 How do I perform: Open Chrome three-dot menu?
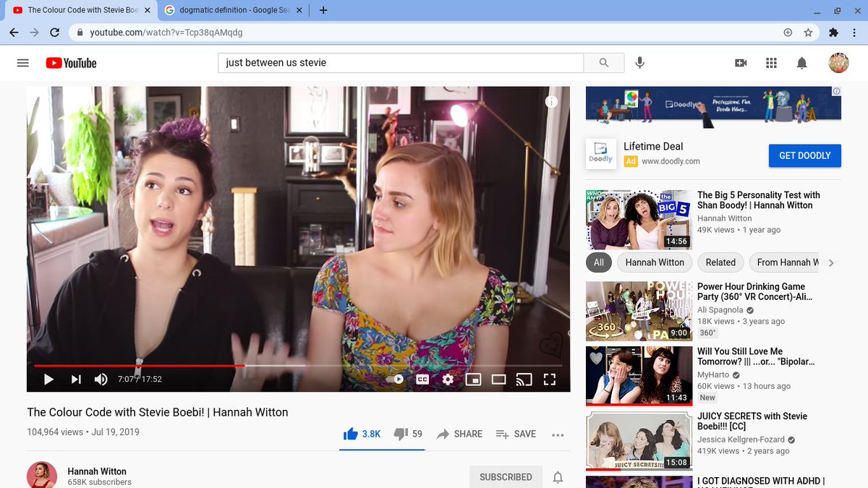point(855,33)
